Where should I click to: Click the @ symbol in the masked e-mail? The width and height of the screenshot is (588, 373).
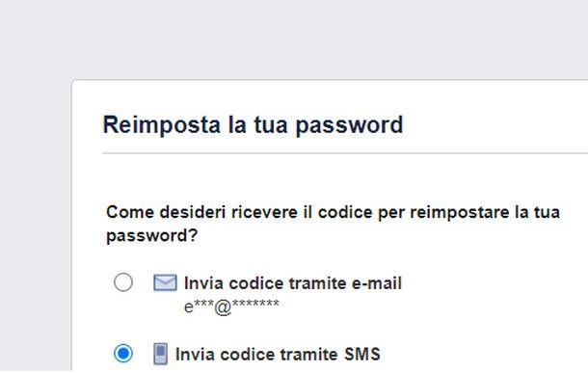point(223,308)
